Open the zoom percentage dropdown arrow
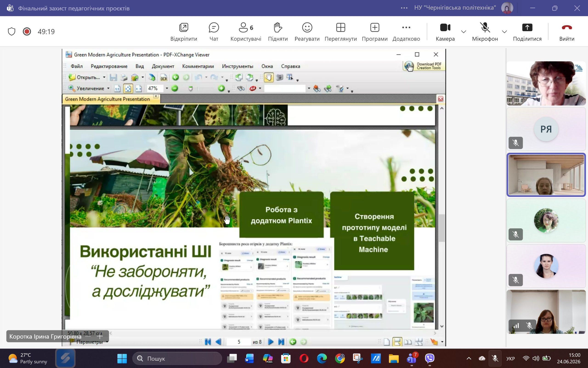This screenshot has height=368, width=588. [167, 88]
